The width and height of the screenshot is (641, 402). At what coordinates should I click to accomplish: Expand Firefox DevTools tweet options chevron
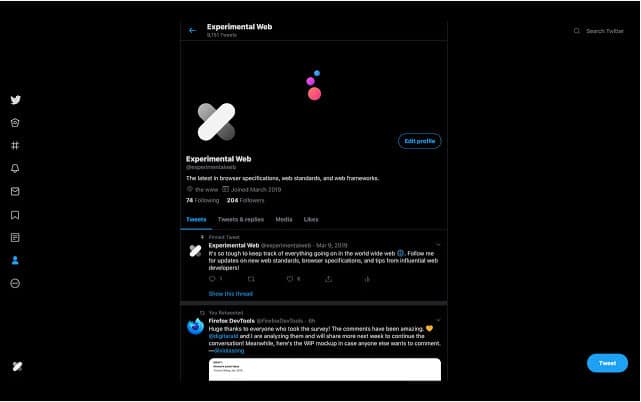click(438, 320)
